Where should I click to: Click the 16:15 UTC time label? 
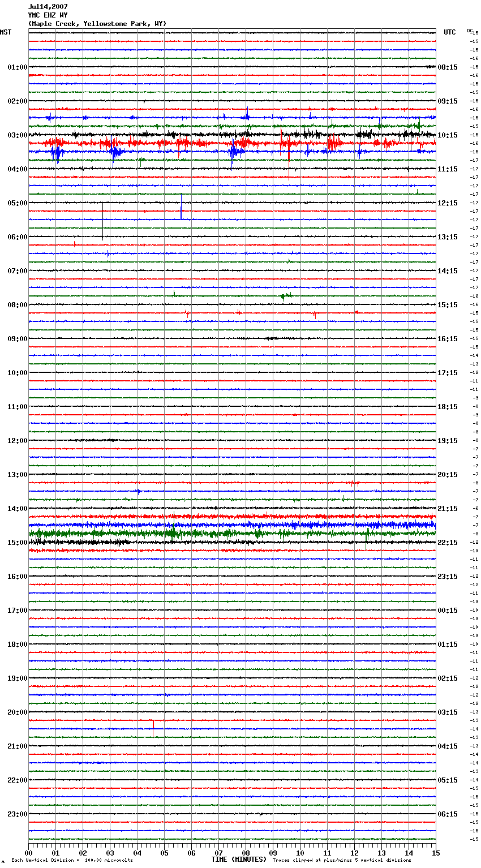(x=448, y=339)
